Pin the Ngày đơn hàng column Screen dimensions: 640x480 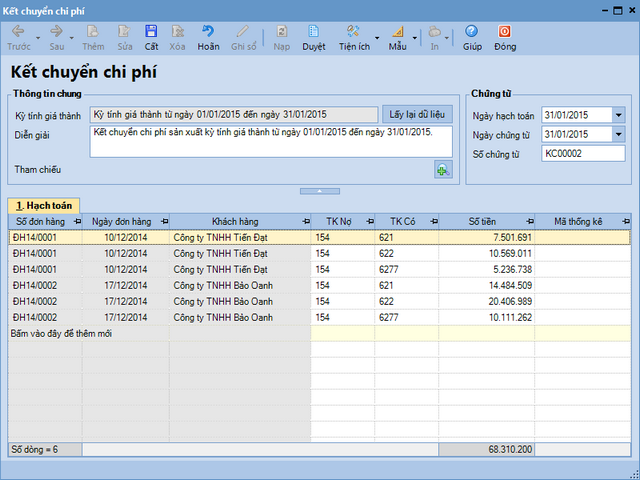164,221
